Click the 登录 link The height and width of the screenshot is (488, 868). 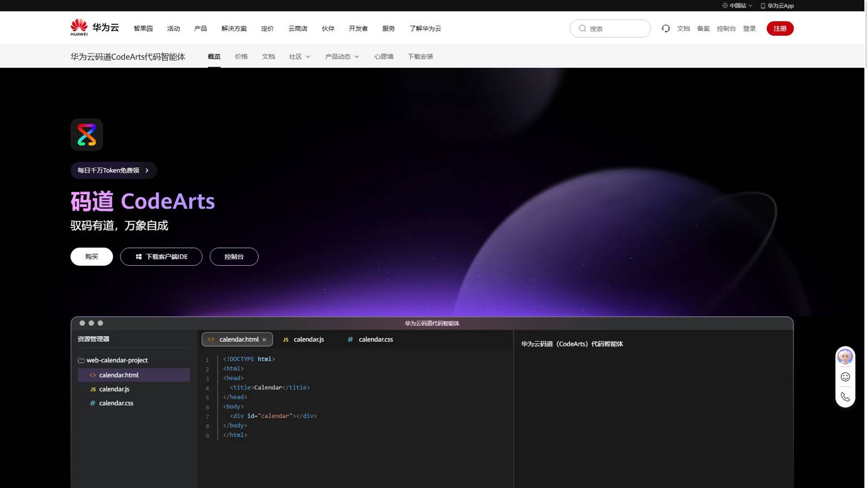[749, 28]
